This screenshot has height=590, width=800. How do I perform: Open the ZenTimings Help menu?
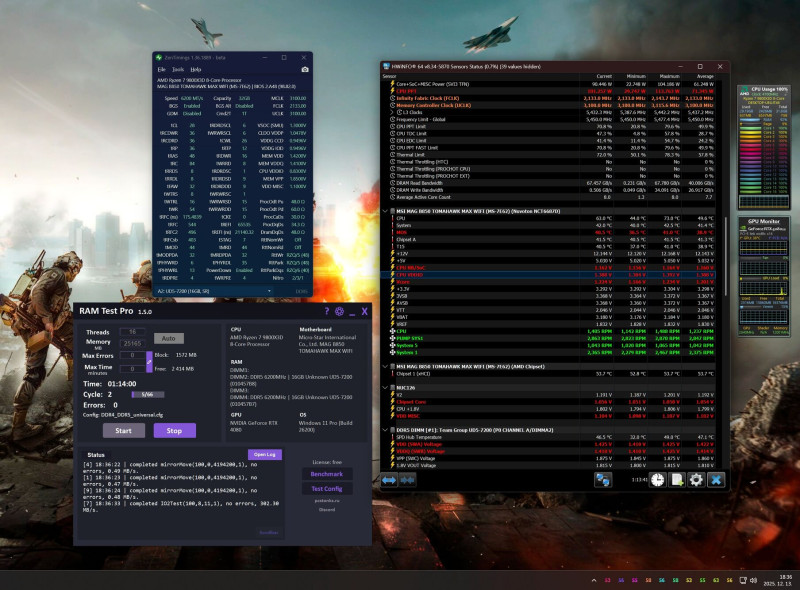(x=196, y=69)
